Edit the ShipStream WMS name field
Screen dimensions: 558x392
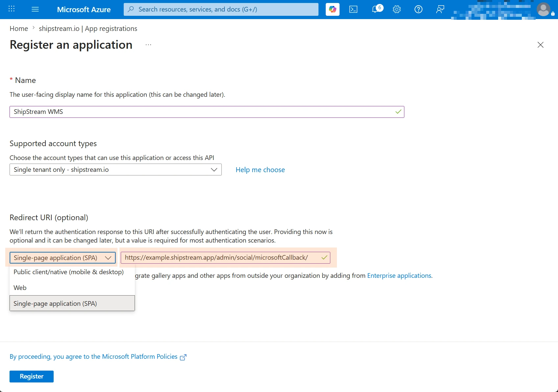point(207,112)
